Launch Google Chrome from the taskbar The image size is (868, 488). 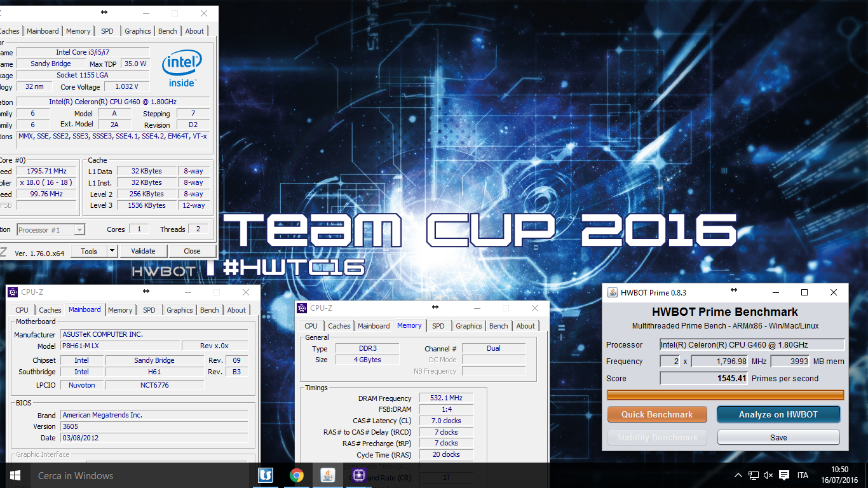[x=296, y=475]
